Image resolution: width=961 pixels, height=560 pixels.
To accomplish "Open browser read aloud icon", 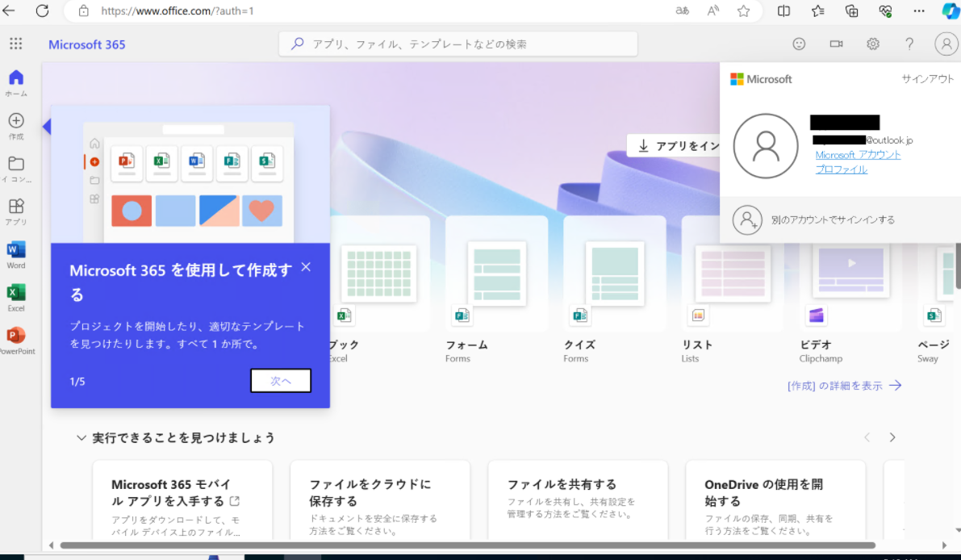I will point(712,10).
